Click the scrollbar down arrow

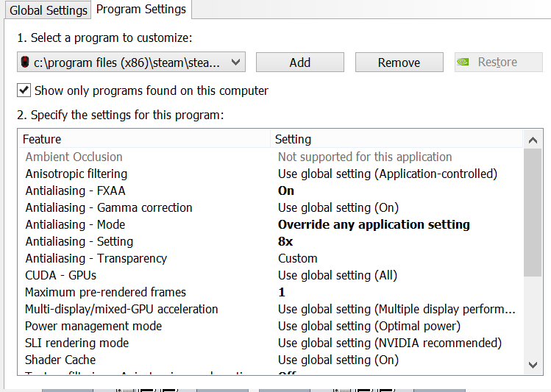(x=533, y=365)
